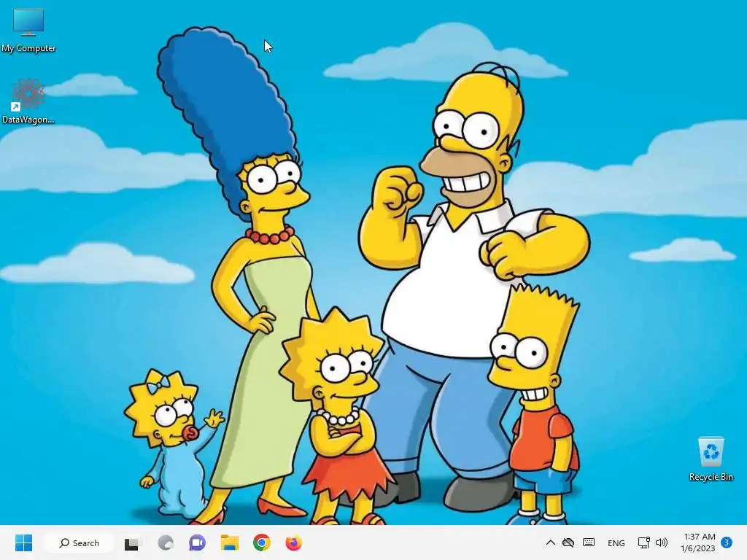Show hidden system tray icons
The image size is (747, 560).
tap(550, 542)
